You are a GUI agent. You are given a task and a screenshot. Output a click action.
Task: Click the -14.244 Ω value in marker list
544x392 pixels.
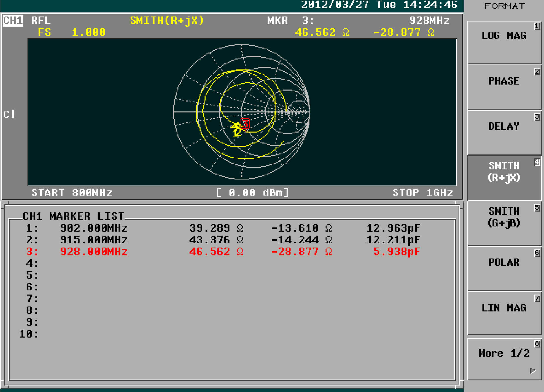click(302, 240)
